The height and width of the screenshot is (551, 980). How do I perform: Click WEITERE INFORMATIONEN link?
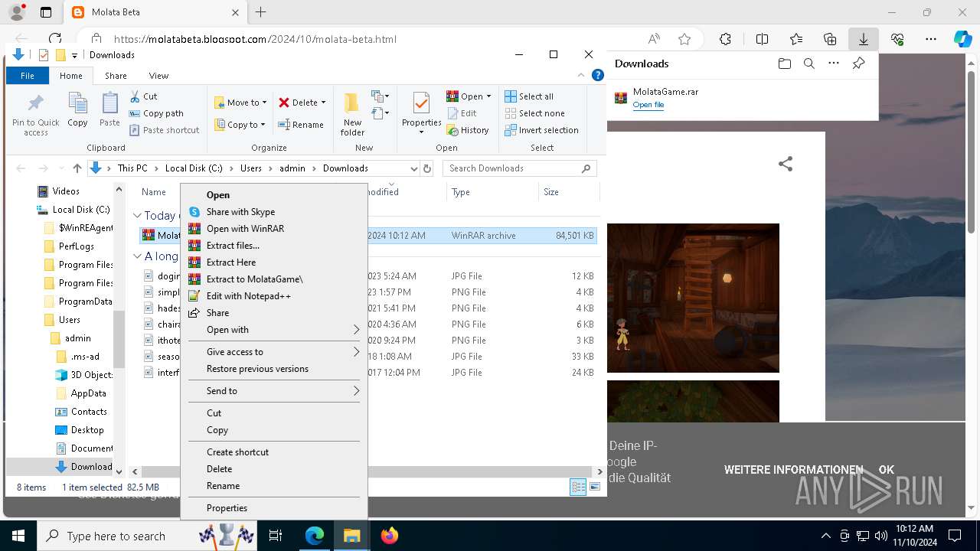click(x=793, y=470)
